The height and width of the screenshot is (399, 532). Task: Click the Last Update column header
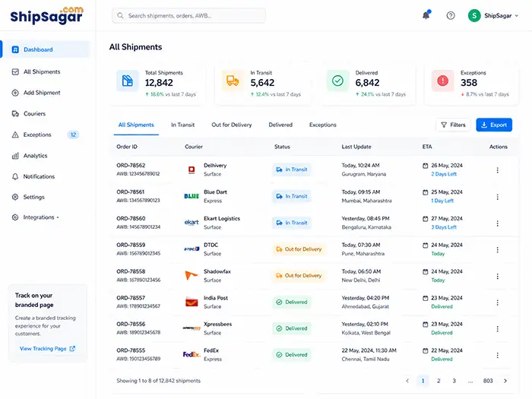[356, 147]
